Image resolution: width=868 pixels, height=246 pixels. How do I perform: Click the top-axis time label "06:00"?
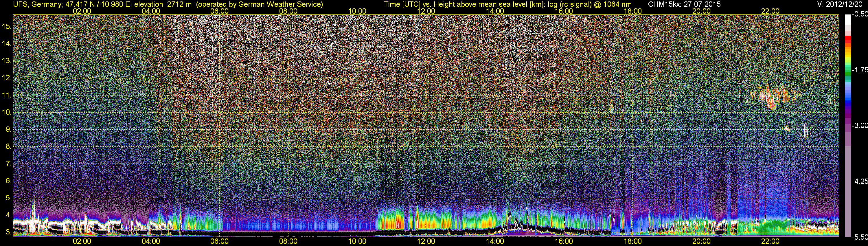pos(219,11)
